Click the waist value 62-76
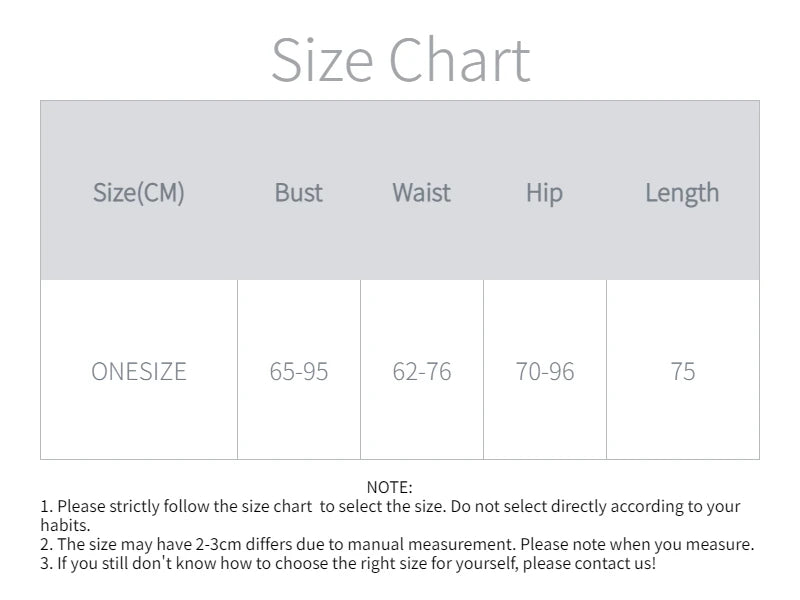 (421, 372)
